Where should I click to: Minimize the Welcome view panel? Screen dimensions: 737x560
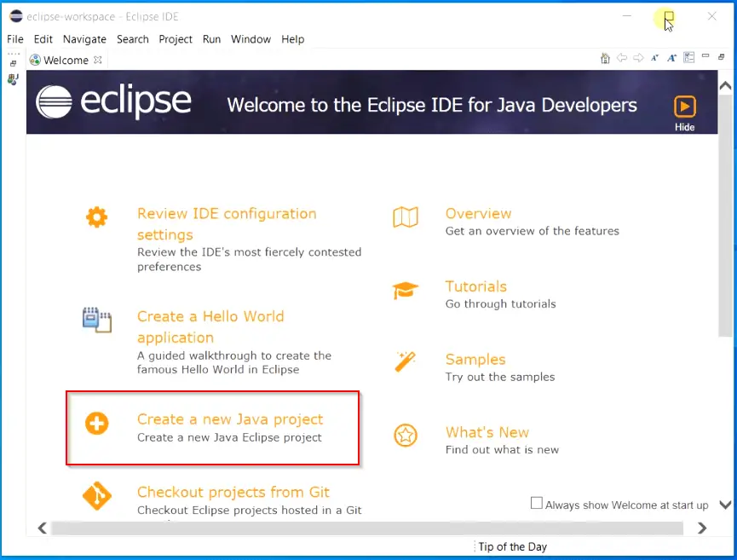(705, 56)
